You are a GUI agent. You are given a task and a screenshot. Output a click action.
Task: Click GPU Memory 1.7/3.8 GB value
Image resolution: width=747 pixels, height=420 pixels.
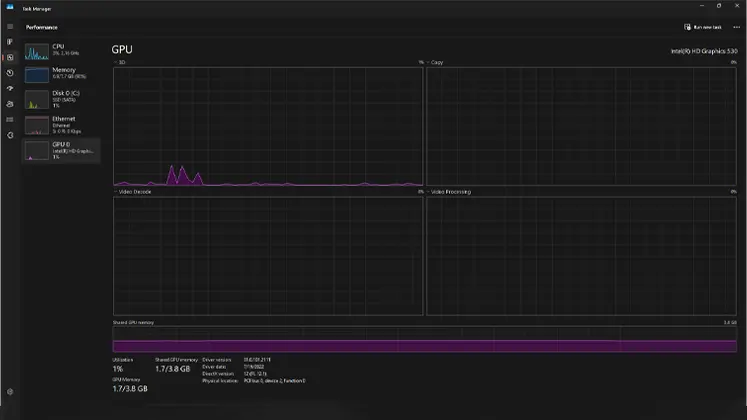(130, 389)
